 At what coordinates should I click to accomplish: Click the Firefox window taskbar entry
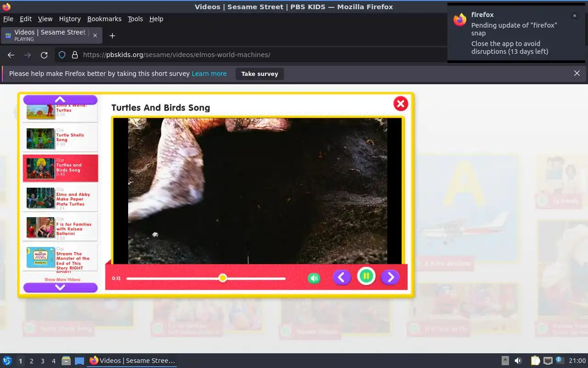[x=132, y=361]
